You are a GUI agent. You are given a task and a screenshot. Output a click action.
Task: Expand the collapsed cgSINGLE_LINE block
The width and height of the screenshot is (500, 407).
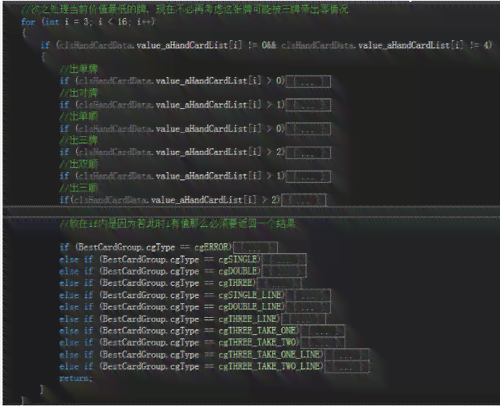308,295
